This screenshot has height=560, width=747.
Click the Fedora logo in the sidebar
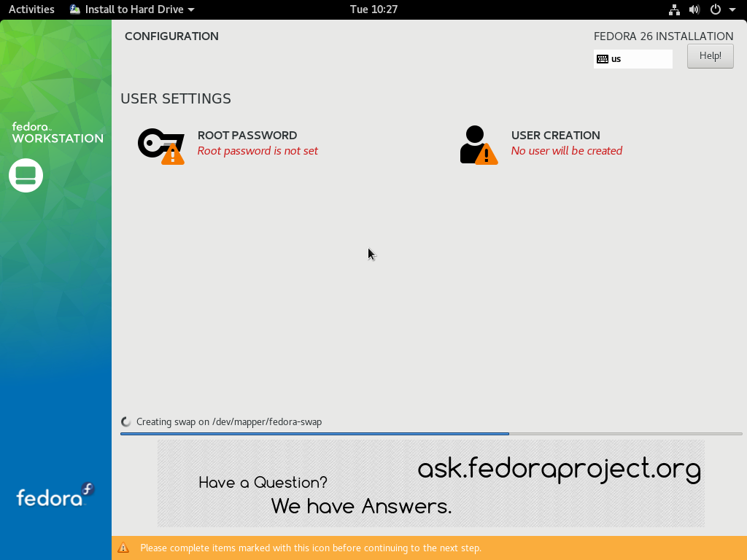(55, 495)
